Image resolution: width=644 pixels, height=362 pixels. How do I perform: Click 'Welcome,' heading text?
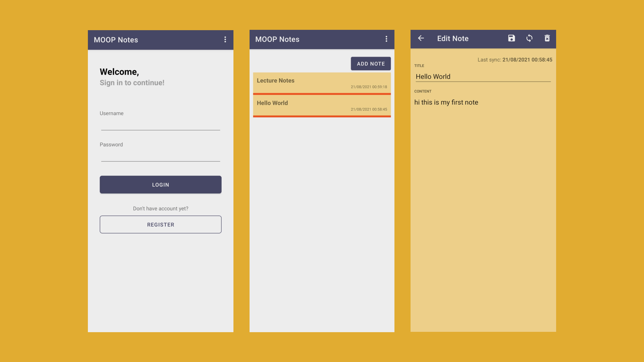coord(119,72)
